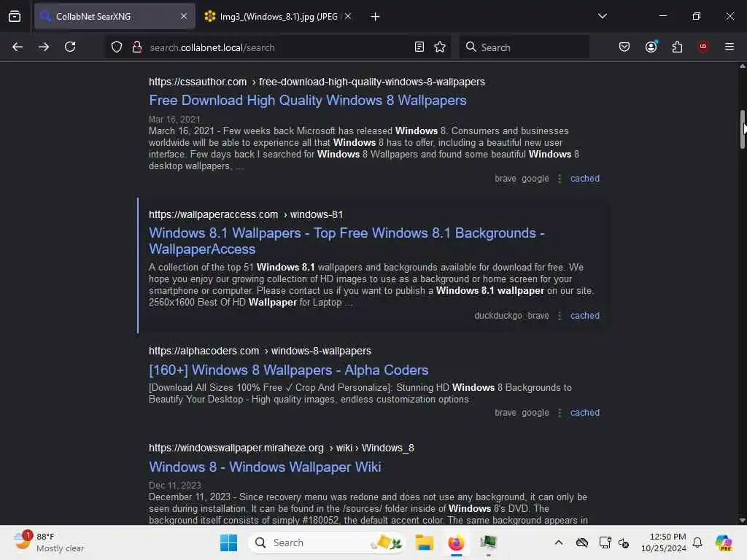List all tabs dropdown arrow
Image resolution: width=747 pixels, height=560 pixels.
[602, 16]
